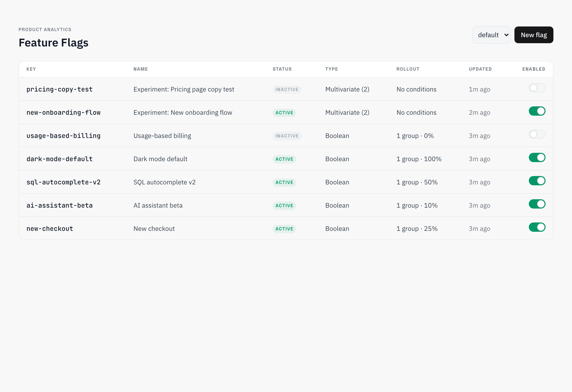Click INACTIVE badge for pricing-copy-test
Viewport: 572px width, 392px height.
[287, 89]
